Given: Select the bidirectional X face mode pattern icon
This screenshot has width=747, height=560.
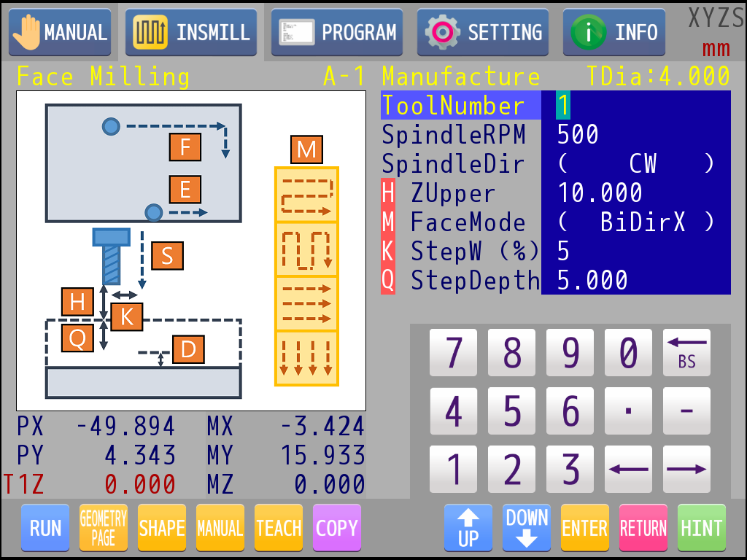Looking at the screenshot, I should click(306, 195).
